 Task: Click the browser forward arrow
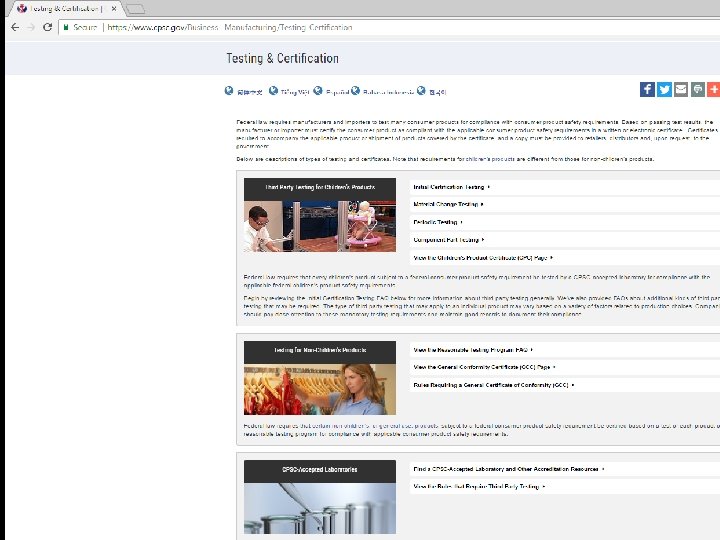(31, 27)
